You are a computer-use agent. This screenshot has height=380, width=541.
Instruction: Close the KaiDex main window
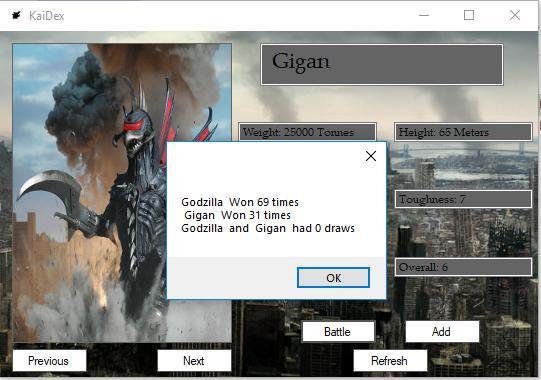click(x=515, y=15)
